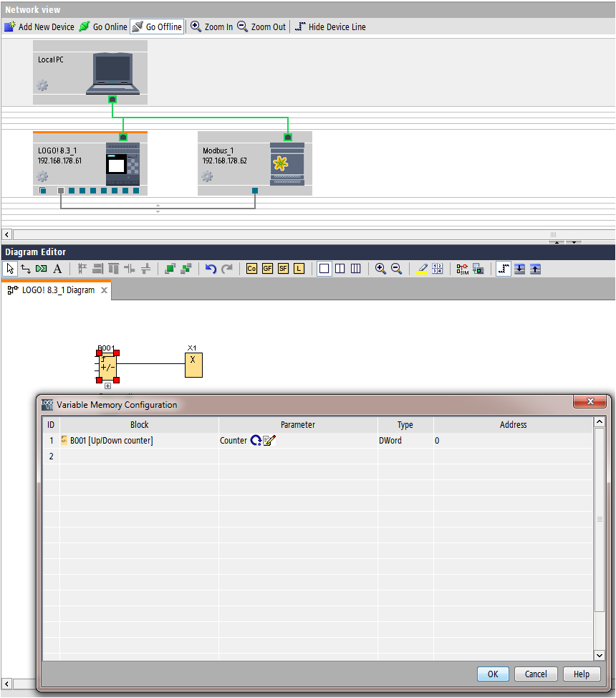Click Zoom In in Network view toolbar
The height and width of the screenshot is (698, 616).
coord(212,27)
